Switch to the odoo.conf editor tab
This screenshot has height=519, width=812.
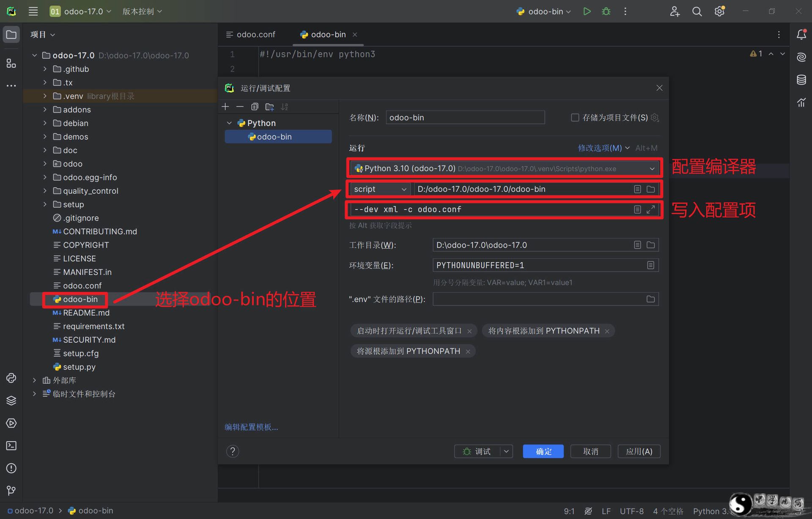251,34
